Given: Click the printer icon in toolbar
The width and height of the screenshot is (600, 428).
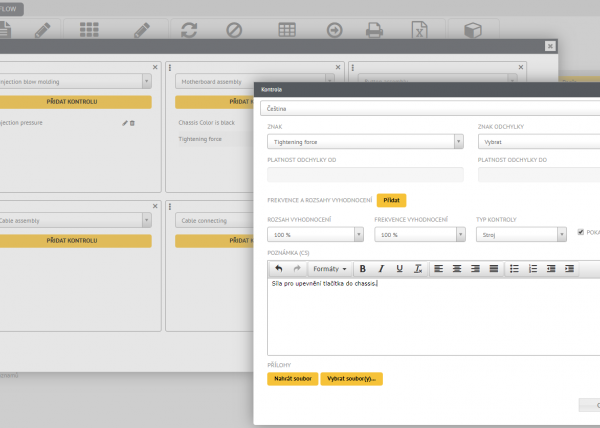Looking at the screenshot, I should click(374, 30).
